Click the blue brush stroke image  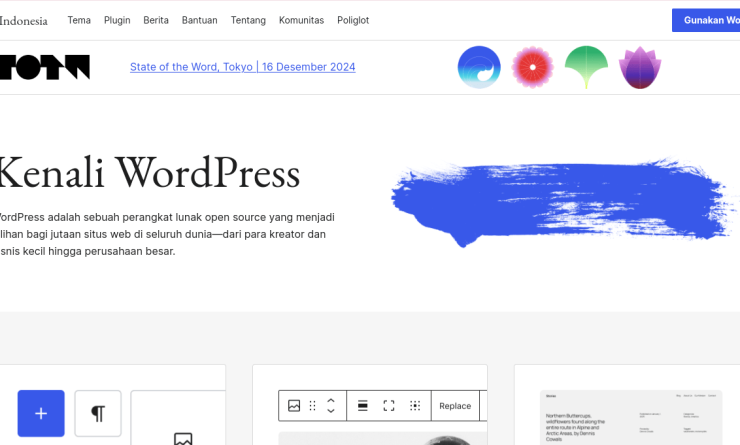(565, 202)
